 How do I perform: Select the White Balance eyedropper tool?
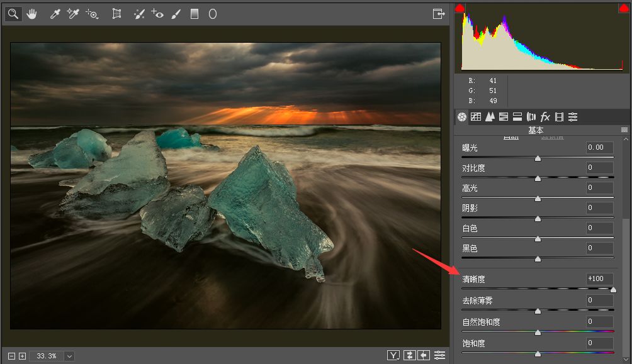click(55, 14)
